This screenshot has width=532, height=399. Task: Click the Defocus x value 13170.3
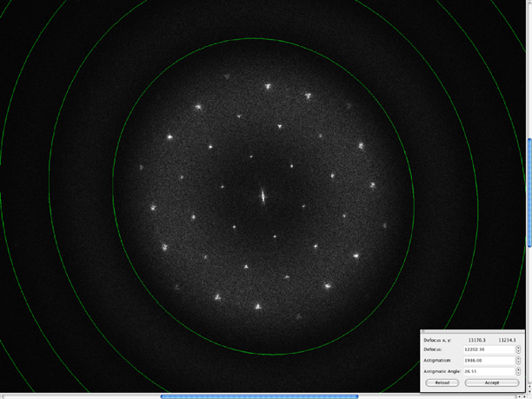coord(477,340)
